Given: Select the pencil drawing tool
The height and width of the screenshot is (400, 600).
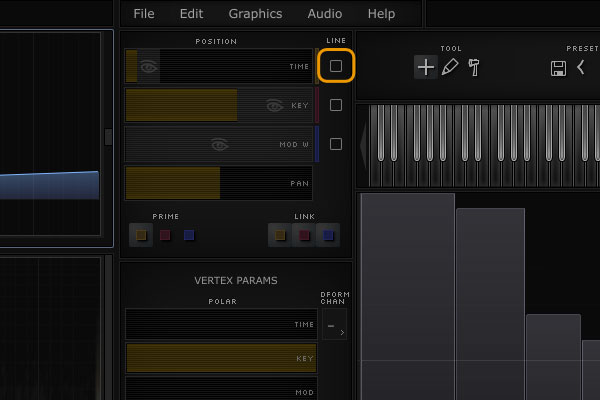Looking at the screenshot, I should point(450,67).
